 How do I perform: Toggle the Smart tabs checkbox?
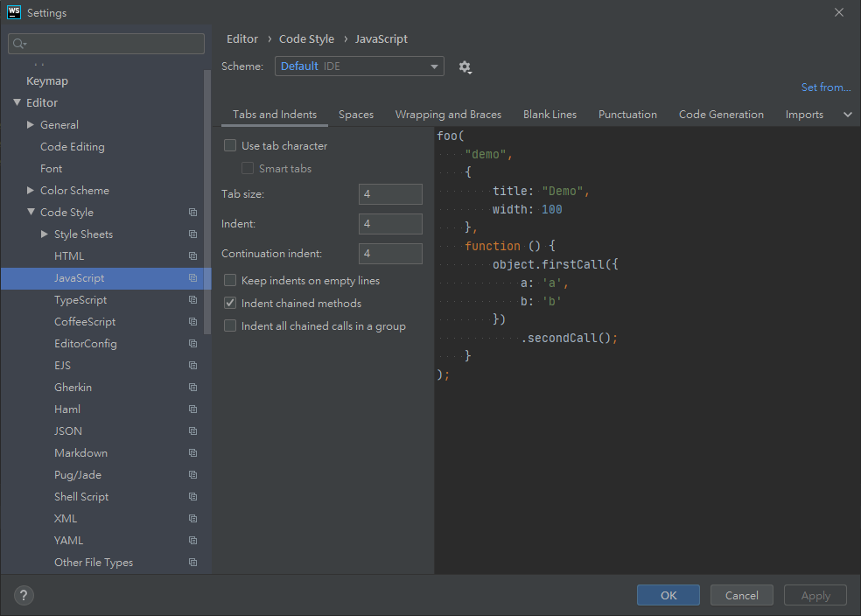(248, 169)
